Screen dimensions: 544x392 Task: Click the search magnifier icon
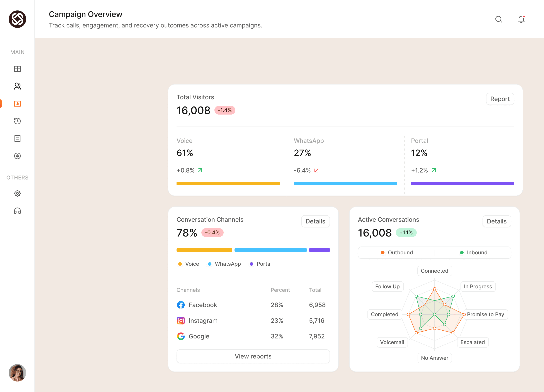tap(498, 19)
